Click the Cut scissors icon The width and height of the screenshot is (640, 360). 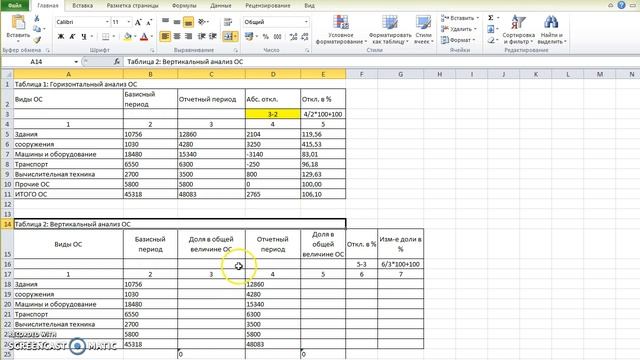tap(37, 18)
